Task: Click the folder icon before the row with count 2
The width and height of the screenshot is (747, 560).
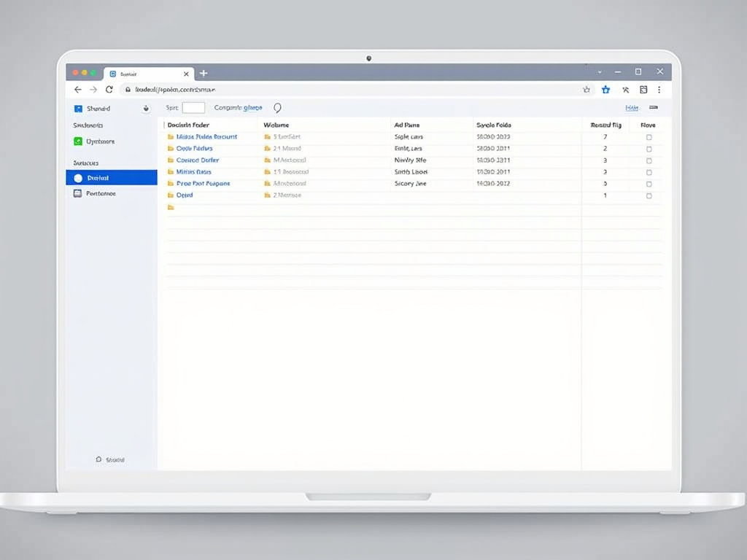Action: 171,149
